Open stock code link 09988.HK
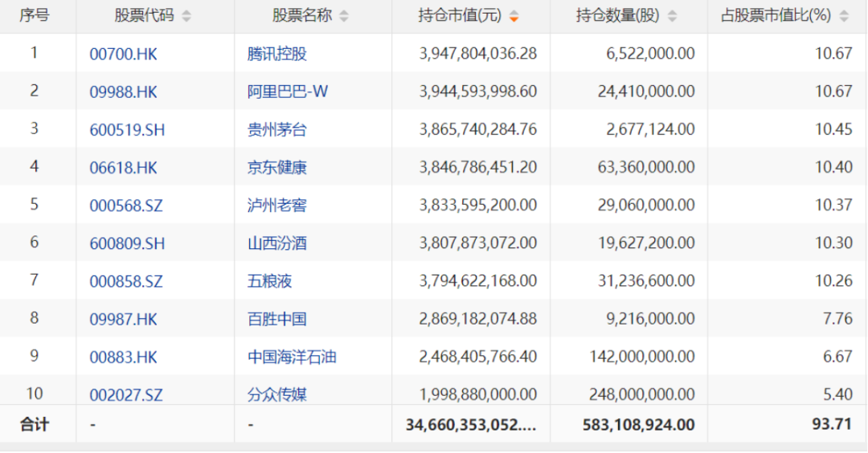 click(124, 92)
